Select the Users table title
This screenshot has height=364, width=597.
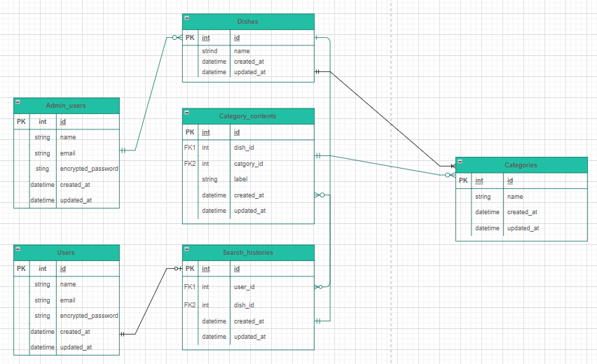click(x=66, y=253)
